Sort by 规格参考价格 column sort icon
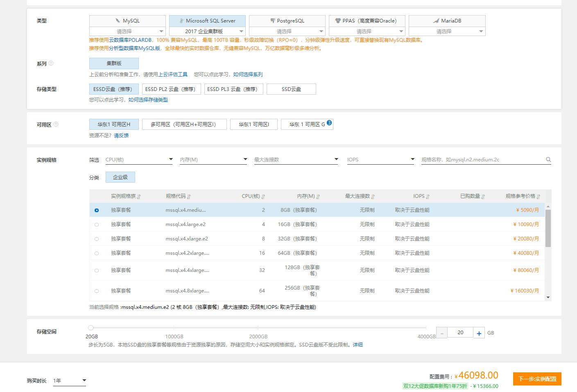The width and height of the screenshot is (577, 392). pyautogui.click(x=539, y=196)
